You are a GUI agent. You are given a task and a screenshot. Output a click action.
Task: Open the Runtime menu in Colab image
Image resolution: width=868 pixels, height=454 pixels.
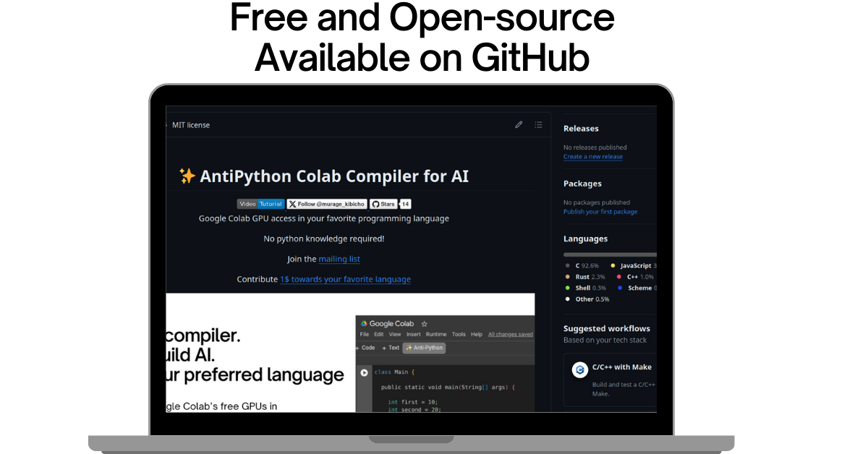pos(436,335)
